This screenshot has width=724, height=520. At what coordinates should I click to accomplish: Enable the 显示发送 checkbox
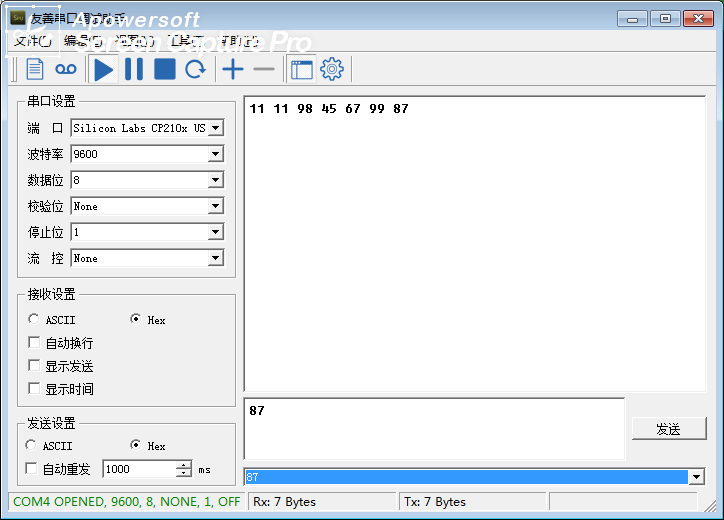click(34, 365)
